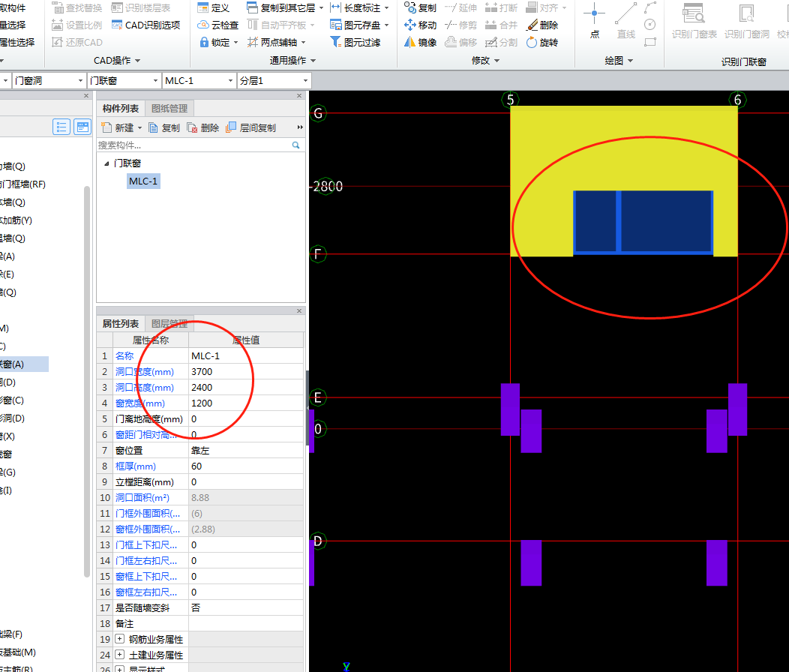Click 删除 in component list toolbar
The image size is (789, 672).
(x=202, y=127)
